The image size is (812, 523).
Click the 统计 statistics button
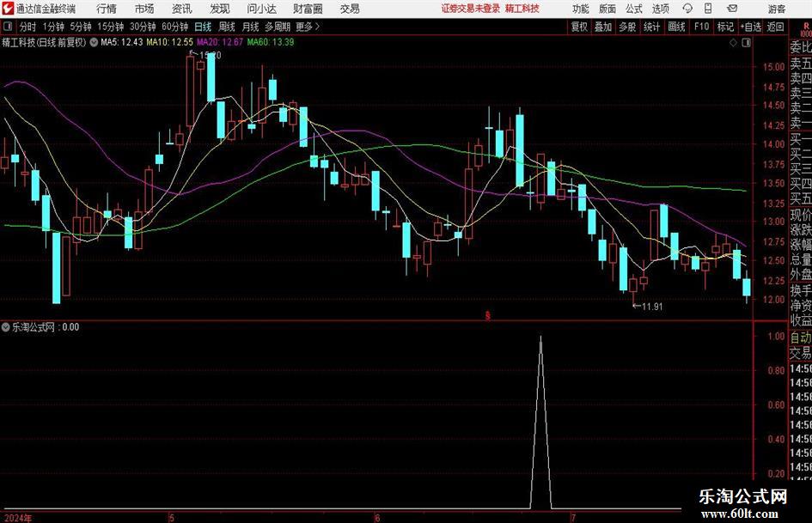pyautogui.click(x=651, y=27)
